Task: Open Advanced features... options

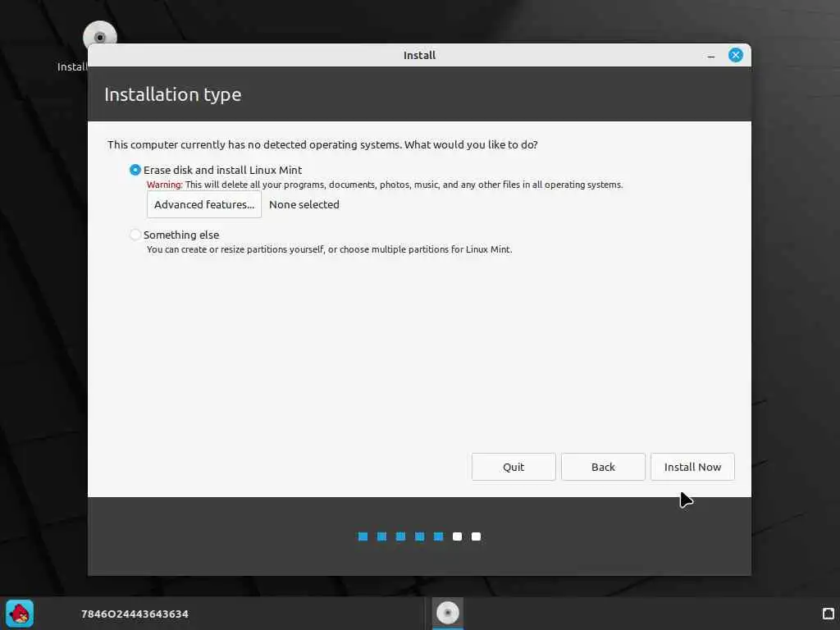Action: tap(204, 204)
